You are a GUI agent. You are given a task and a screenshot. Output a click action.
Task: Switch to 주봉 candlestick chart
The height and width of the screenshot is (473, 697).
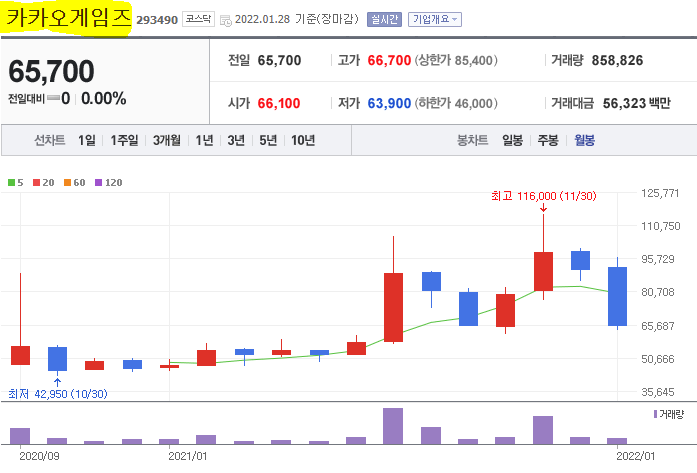click(548, 140)
